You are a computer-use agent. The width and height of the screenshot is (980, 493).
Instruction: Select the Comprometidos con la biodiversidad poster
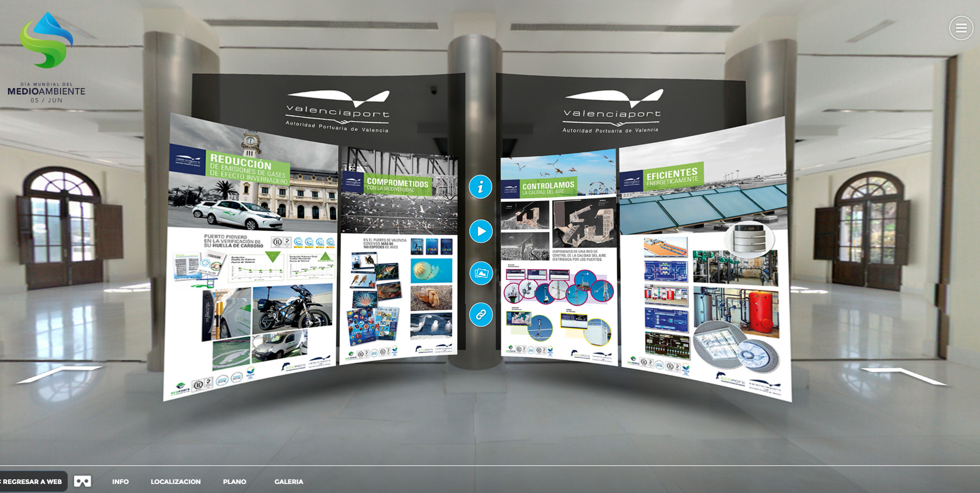(399, 256)
